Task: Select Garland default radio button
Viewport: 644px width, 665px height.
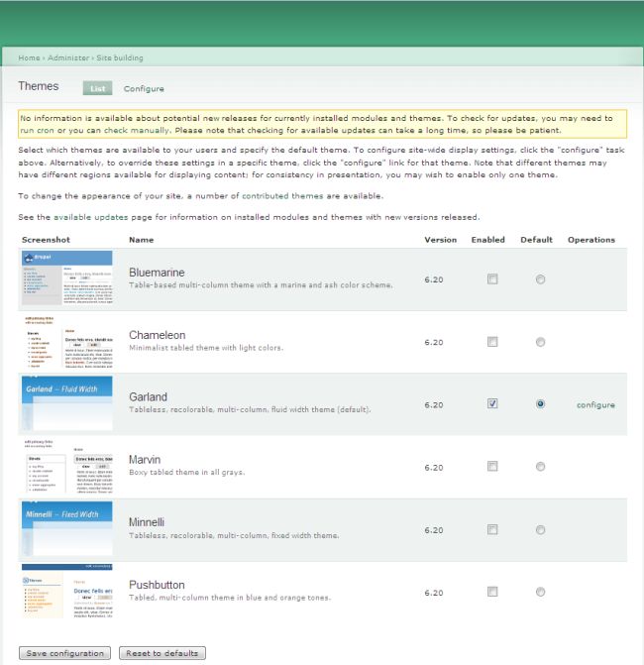Action: [540, 403]
